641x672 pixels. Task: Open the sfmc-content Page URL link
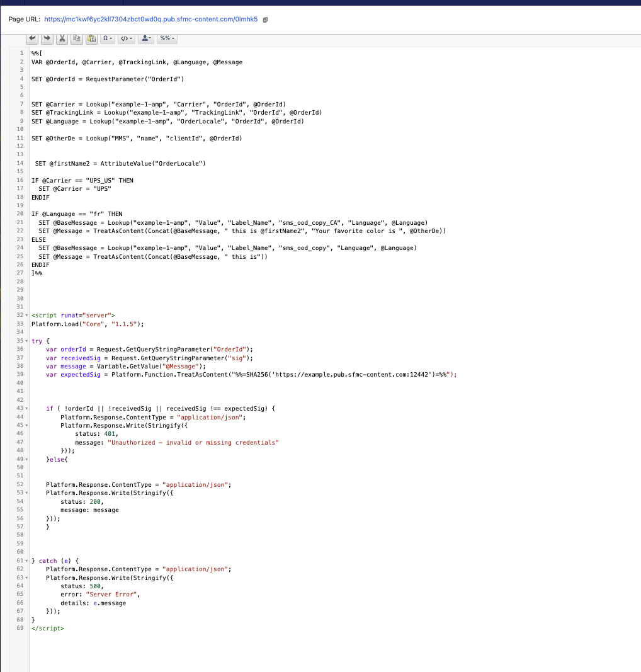[151, 20]
